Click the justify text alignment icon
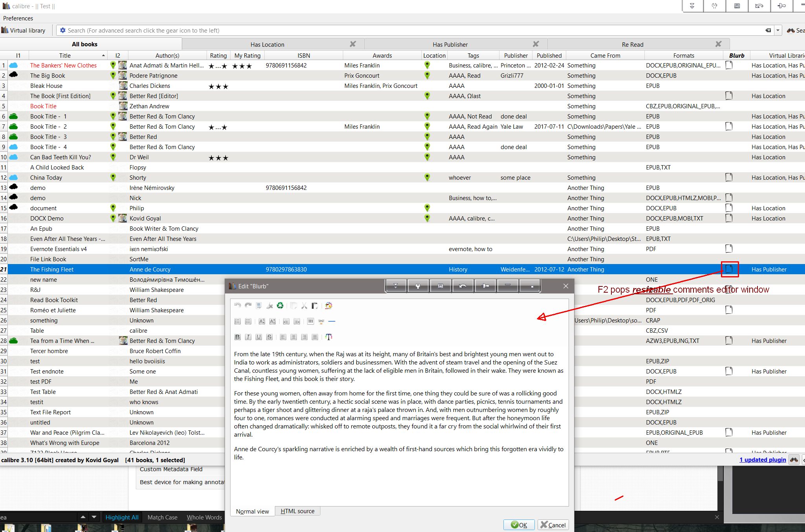 tap(315, 337)
